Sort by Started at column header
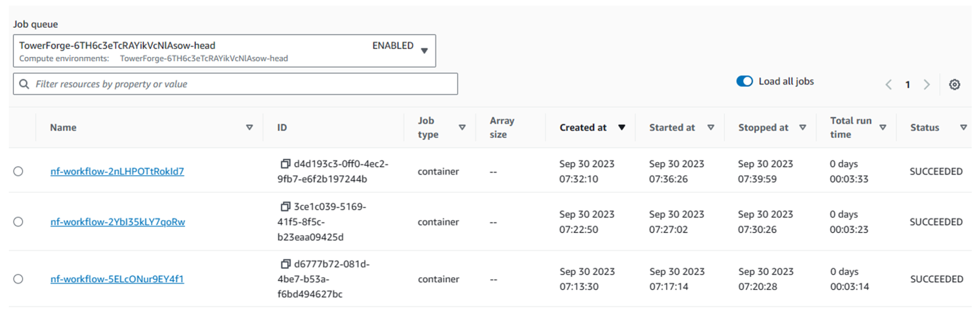980x314 pixels. point(672,128)
